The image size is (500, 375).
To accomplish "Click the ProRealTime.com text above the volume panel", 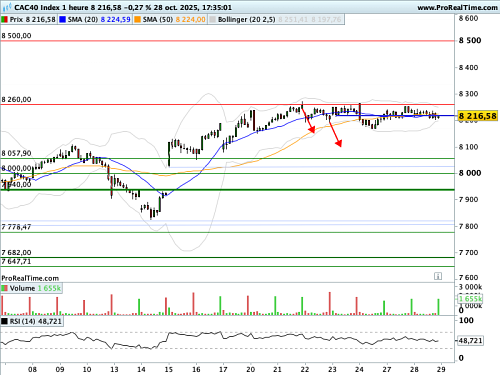I will 30,278.
